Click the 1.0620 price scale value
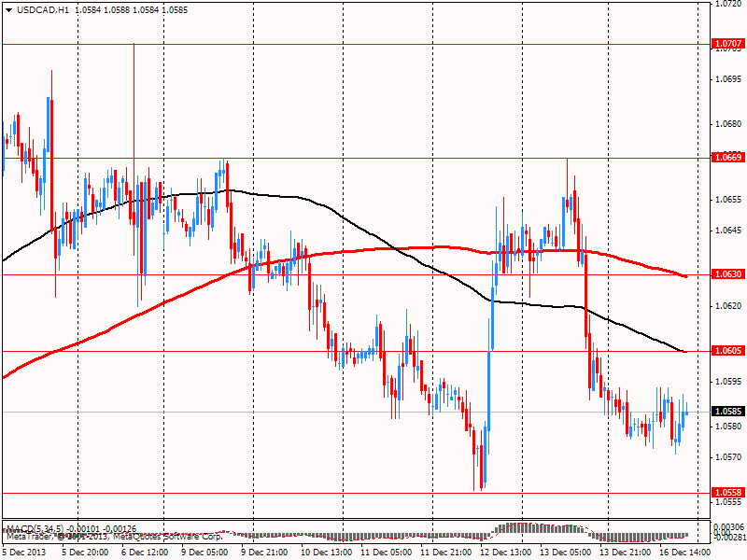Viewport: 747px width, 560px height. 729,306
